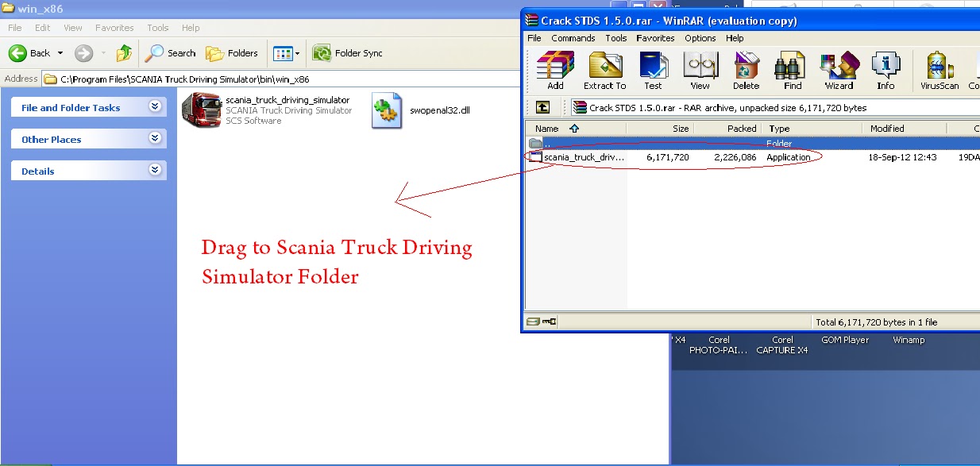Expand Other Places panel

[x=155, y=138]
